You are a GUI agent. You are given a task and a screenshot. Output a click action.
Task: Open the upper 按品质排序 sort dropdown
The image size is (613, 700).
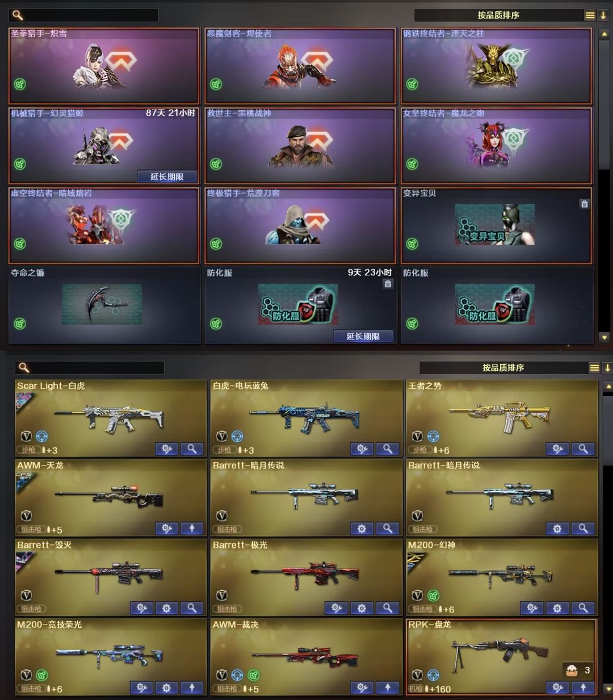pyautogui.click(x=498, y=15)
